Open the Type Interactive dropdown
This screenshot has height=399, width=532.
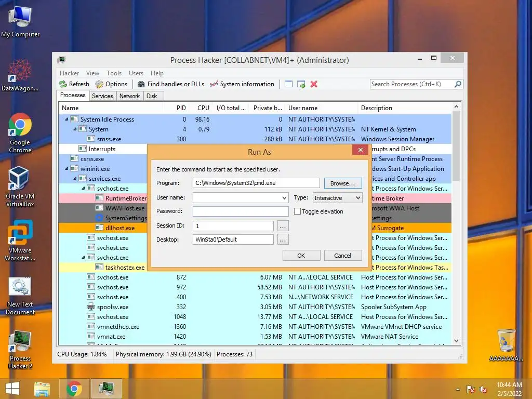click(x=337, y=198)
